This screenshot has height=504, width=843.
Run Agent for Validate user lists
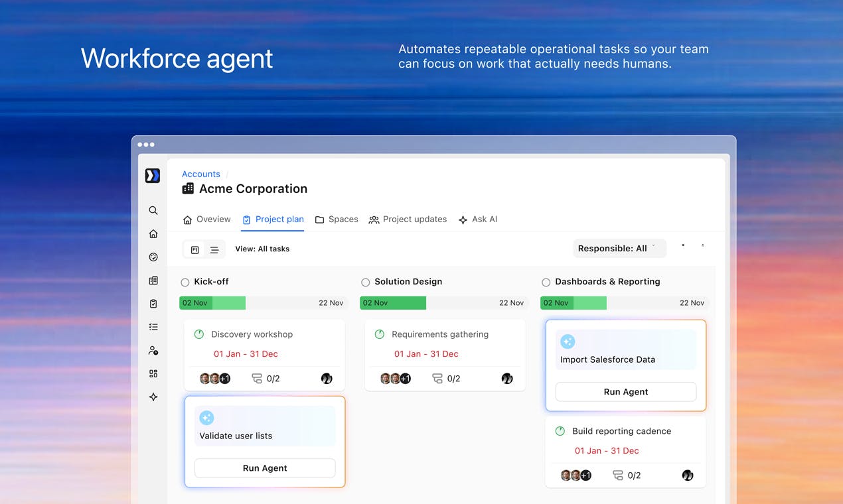click(265, 468)
